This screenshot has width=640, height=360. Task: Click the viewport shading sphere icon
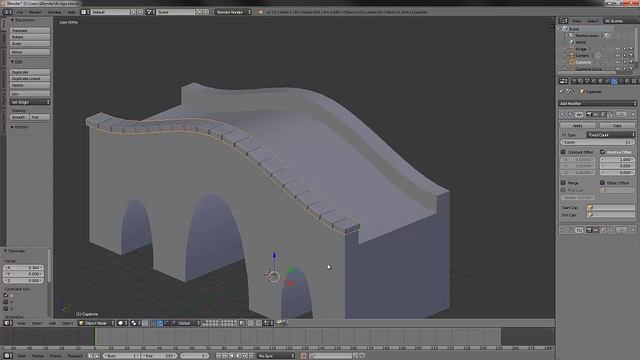[x=121, y=323]
